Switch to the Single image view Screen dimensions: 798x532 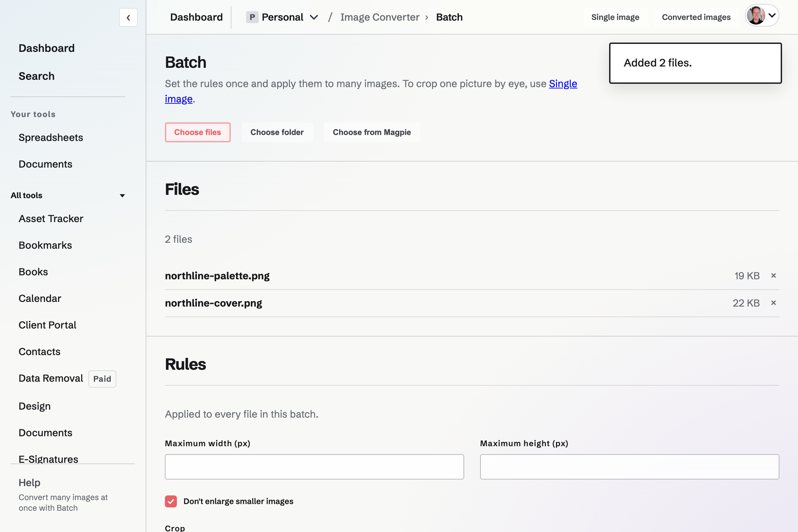pyautogui.click(x=615, y=17)
